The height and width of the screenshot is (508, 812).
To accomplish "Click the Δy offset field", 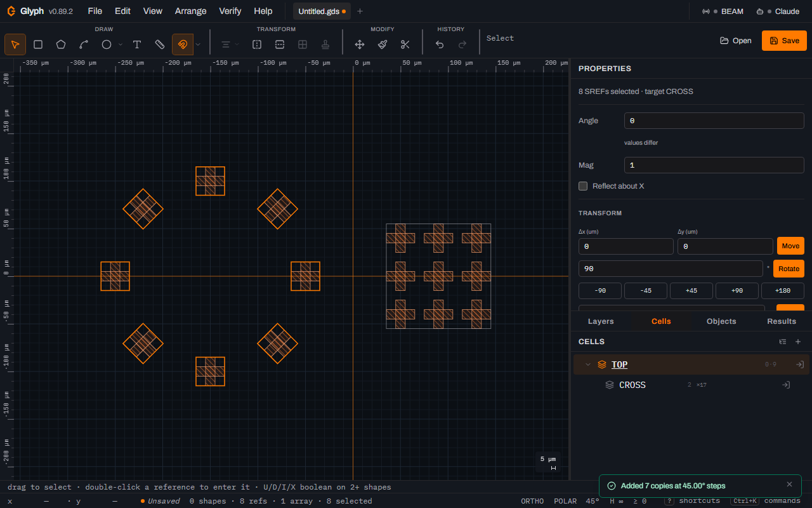I will coord(725,246).
